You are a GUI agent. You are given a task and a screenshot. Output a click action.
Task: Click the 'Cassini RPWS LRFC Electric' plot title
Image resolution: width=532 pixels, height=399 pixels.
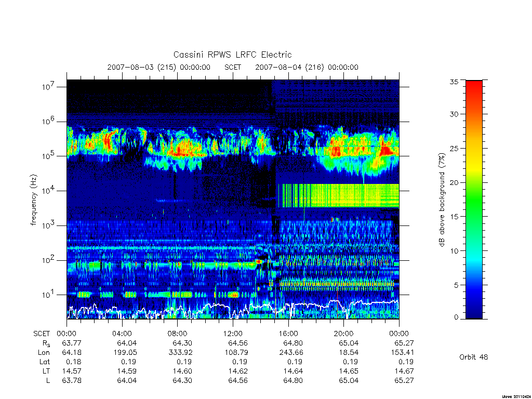click(x=232, y=55)
